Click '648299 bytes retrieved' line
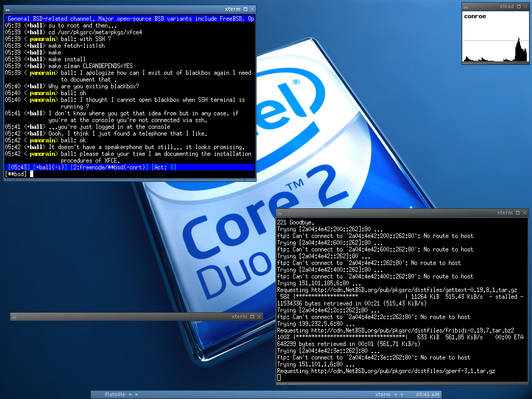Screen dimensions: 532x399 [x=349, y=344]
